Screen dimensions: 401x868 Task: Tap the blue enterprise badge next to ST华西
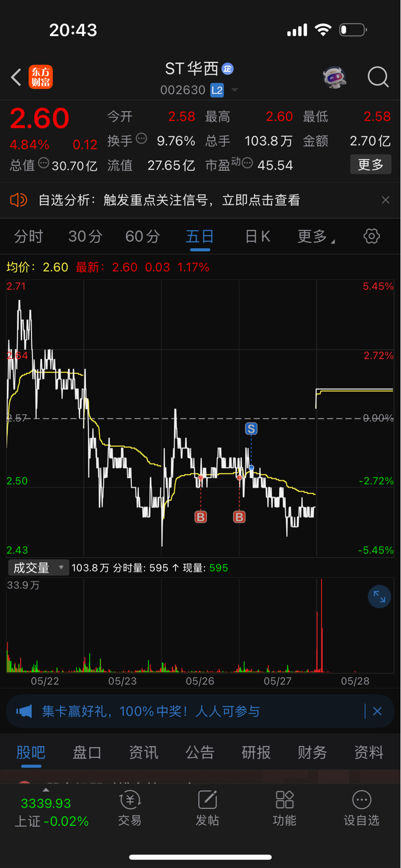click(227, 68)
